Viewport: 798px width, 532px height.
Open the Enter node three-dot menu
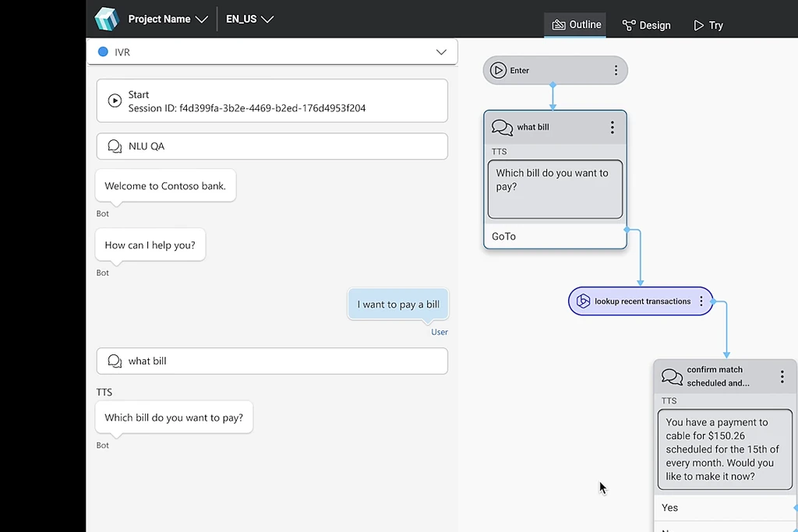(x=616, y=70)
